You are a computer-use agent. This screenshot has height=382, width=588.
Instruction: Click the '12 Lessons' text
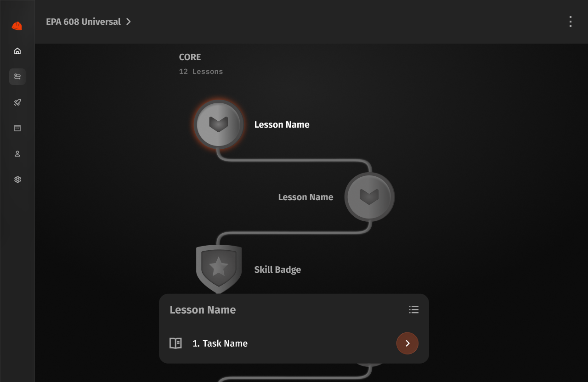point(201,72)
